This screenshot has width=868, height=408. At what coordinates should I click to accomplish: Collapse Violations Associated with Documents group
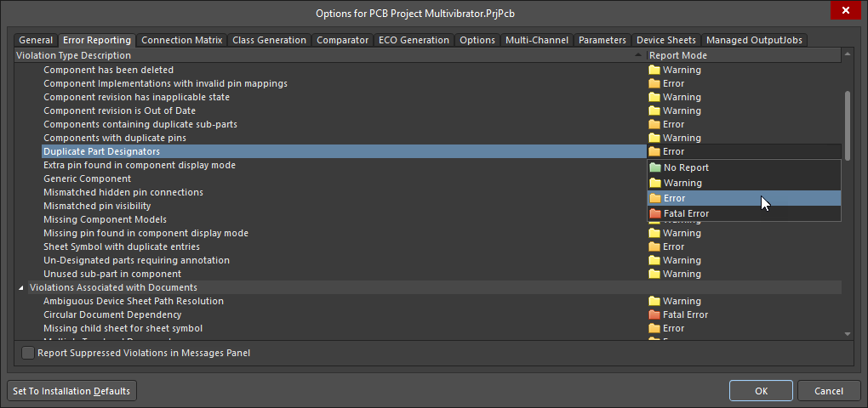[22, 288]
